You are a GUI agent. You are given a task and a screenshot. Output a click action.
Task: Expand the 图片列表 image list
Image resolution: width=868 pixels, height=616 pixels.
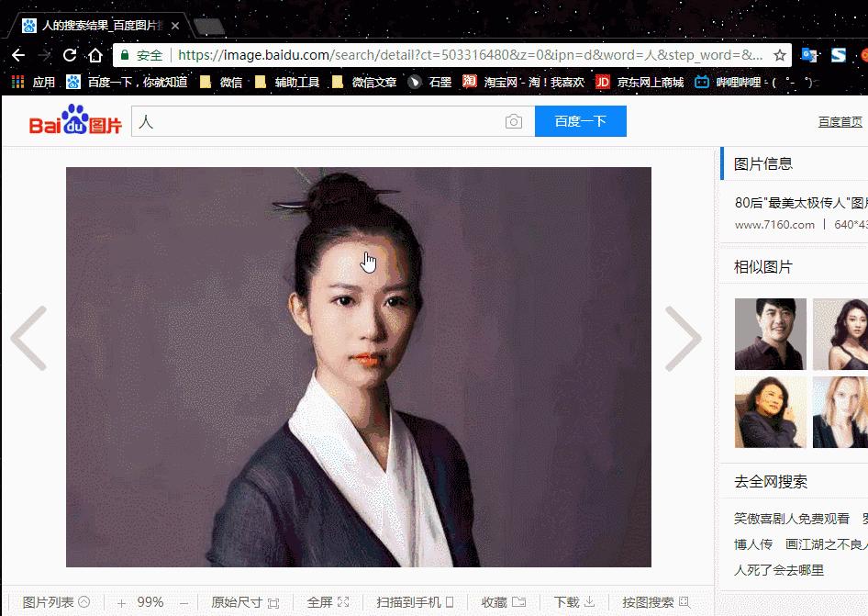coord(56,602)
